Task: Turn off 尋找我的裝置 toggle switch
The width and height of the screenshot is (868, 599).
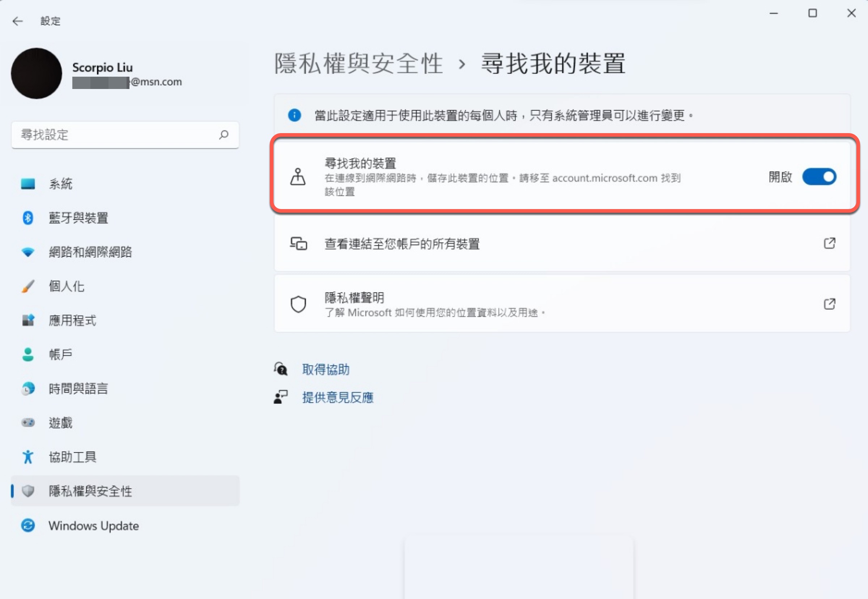Action: click(x=819, y=177)
